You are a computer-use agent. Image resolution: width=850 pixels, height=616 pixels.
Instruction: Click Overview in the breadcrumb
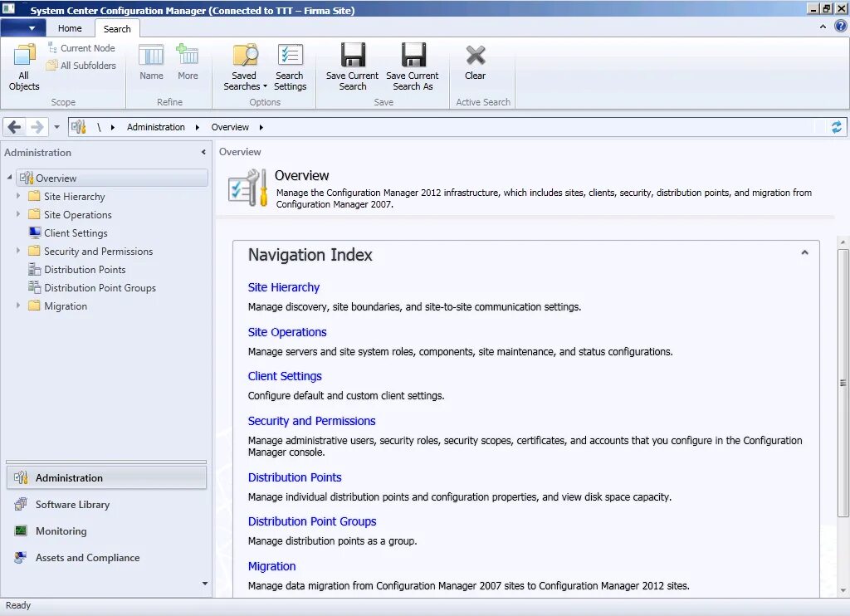pos(230,127)
